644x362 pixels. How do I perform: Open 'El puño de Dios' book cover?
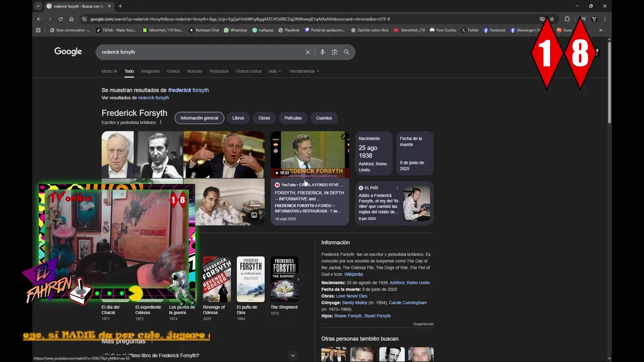pyautogui.click(x=251, y=279)
